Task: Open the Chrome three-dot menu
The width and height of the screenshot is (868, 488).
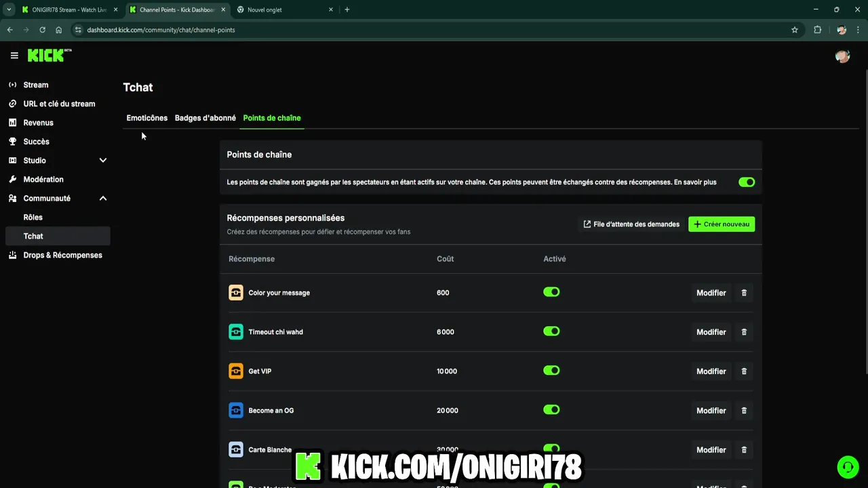Action: click(x=859, y=30)
